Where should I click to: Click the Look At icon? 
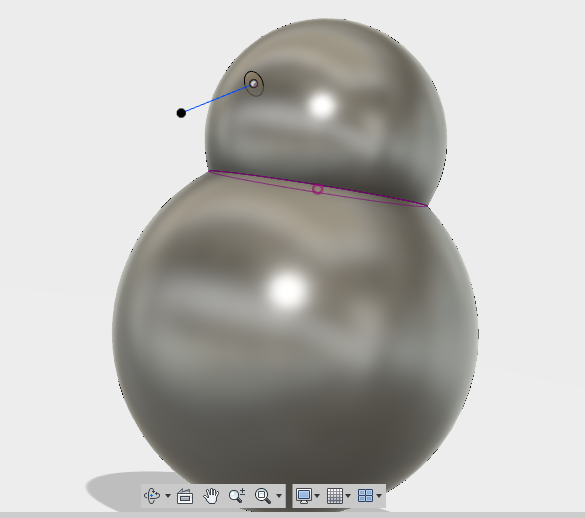tap(185, 496)
